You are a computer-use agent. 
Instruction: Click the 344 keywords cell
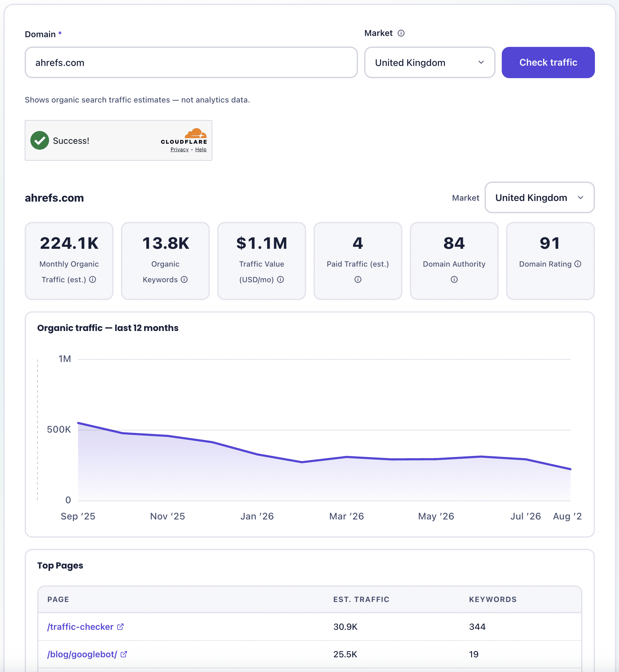477,626
